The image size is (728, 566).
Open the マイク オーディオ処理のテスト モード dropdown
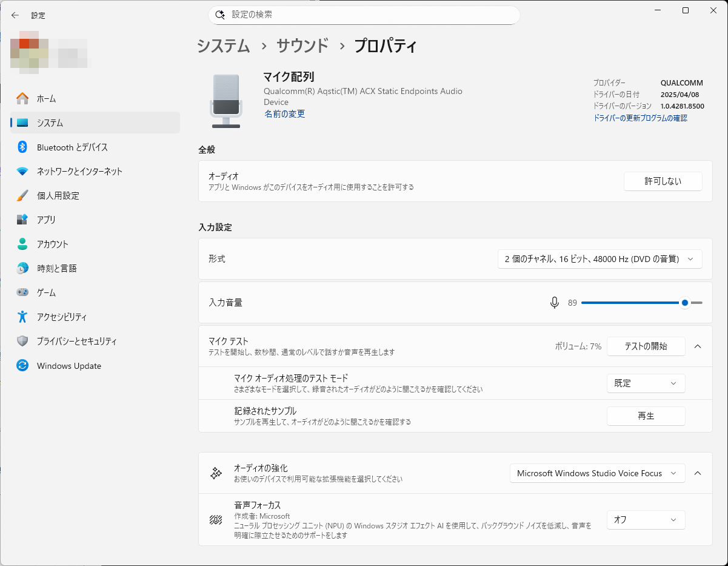pyautogui.click(x=646, y=383)
